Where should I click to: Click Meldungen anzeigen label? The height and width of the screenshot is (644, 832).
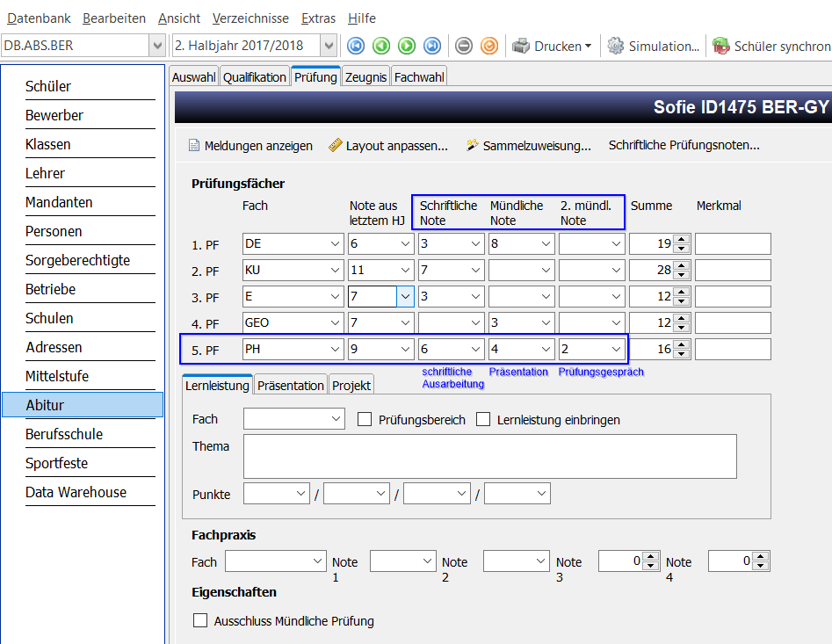coord(258,146)
